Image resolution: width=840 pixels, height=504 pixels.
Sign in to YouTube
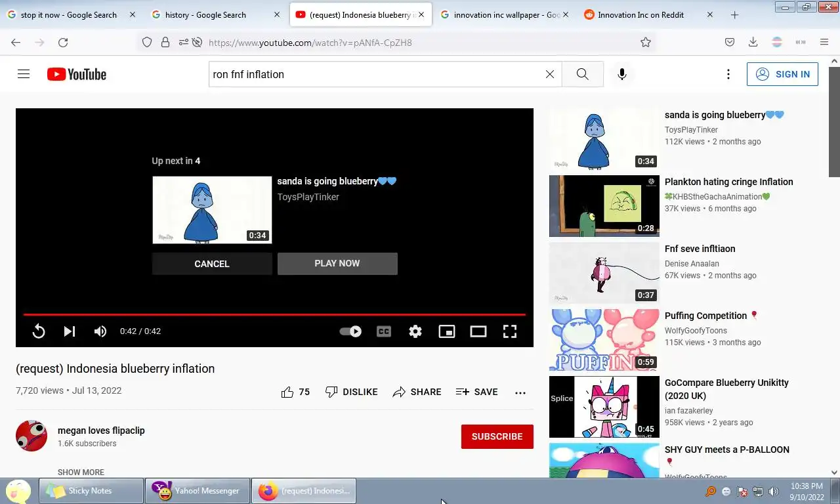pos(783,74)
